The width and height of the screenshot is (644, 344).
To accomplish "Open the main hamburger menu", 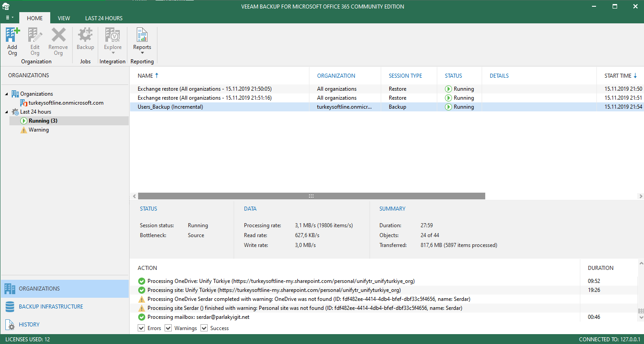I will click(x=9, y=18).
